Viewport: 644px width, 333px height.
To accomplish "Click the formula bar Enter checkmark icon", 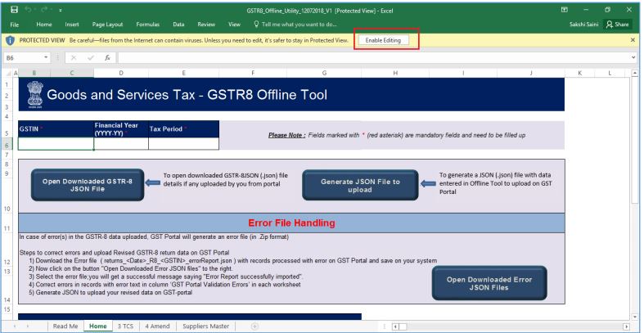I will [91, 58].
